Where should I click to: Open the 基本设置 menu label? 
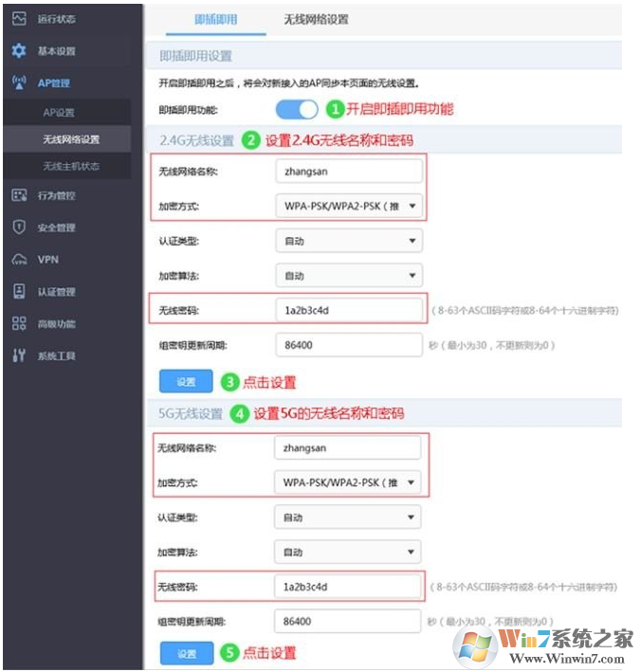57,51
